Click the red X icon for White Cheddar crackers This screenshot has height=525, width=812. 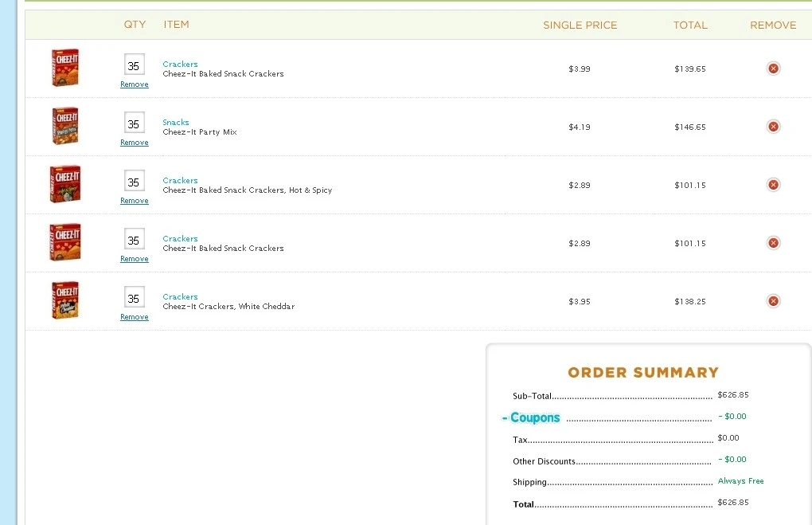(x=773, y=301)
